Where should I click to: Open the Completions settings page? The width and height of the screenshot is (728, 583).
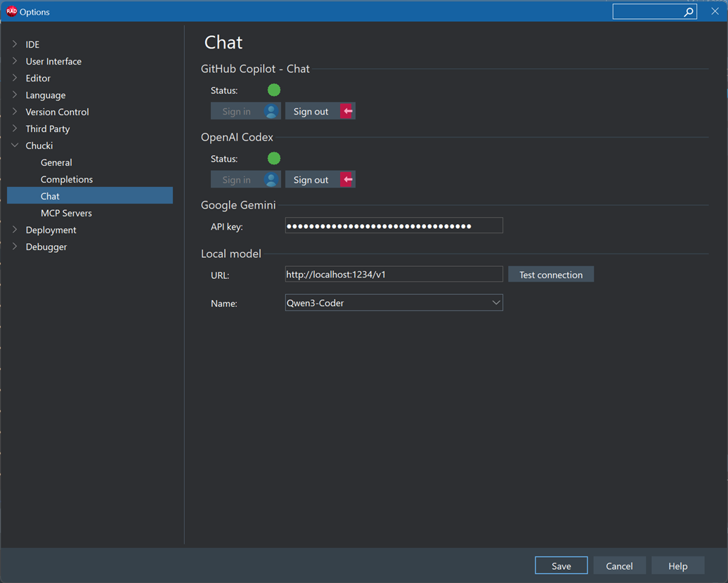(x=66, y=179)
